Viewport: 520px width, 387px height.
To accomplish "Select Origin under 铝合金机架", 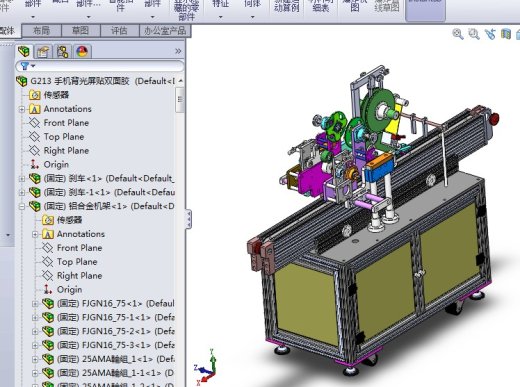I will 69,290.
